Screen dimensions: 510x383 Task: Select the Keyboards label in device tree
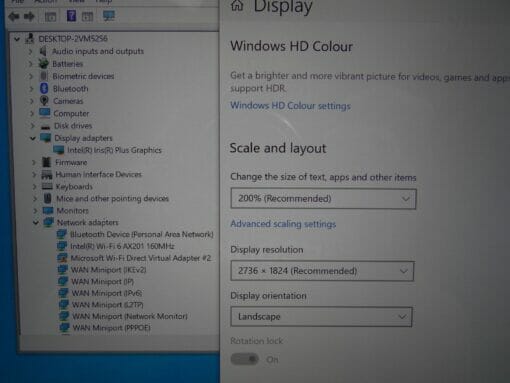(x=74, y=187)
